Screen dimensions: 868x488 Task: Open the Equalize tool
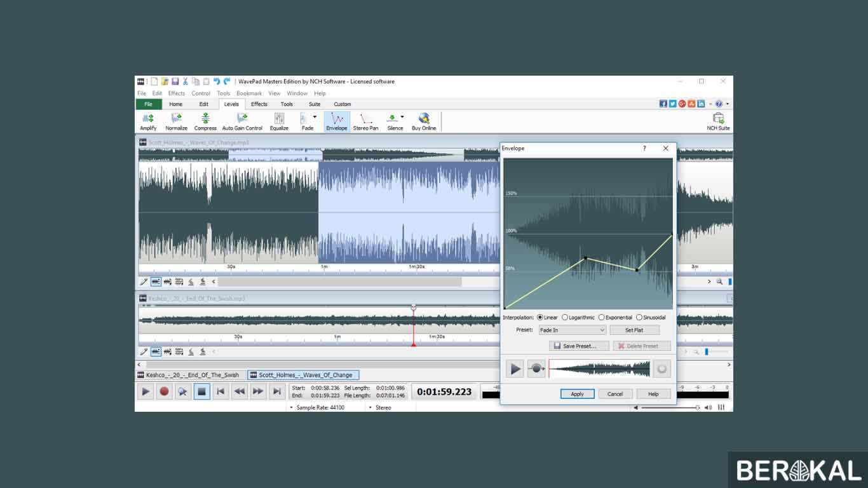[x=279, y=122]
